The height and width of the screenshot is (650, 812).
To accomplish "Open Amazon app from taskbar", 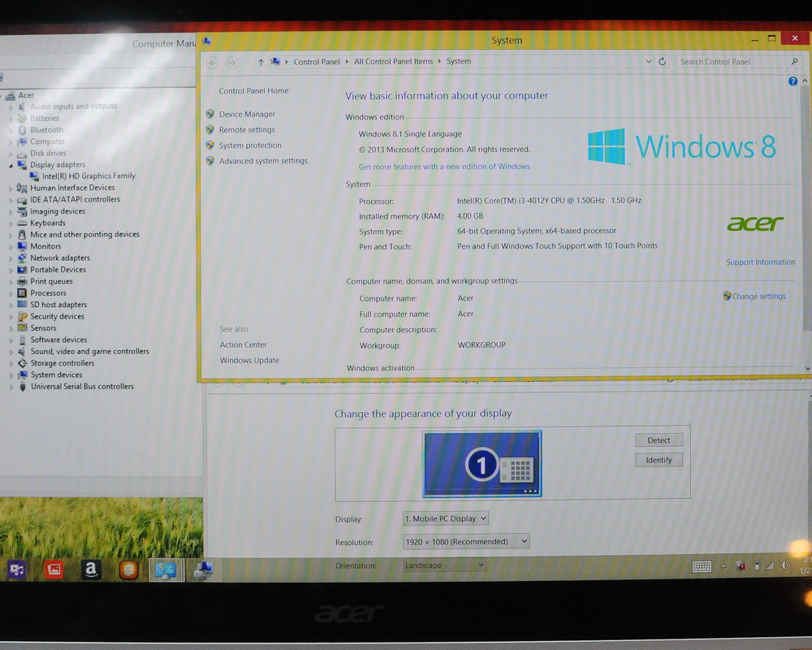I will point(91,570).
